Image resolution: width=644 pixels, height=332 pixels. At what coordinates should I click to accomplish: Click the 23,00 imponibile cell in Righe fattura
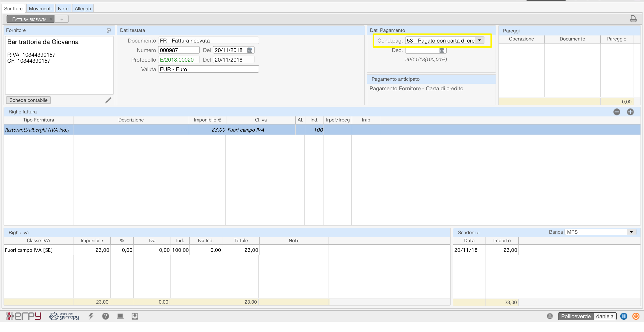[x=207, y=130]
